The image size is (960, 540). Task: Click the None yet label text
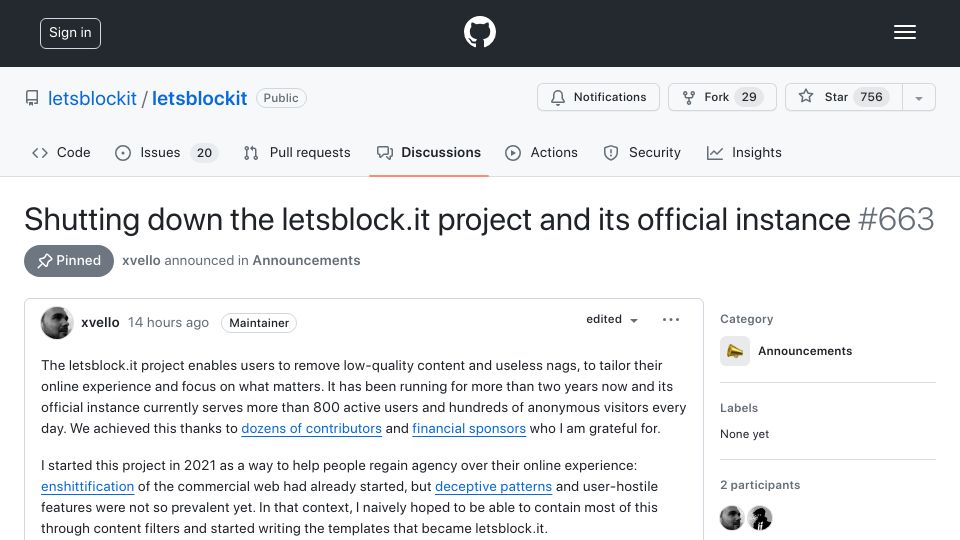click(x=744, y=434)
